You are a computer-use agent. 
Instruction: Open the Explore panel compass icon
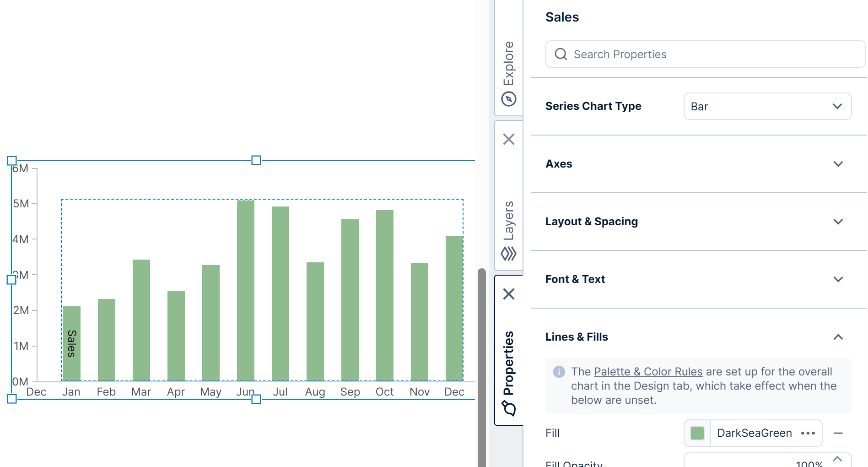point(508,98)
